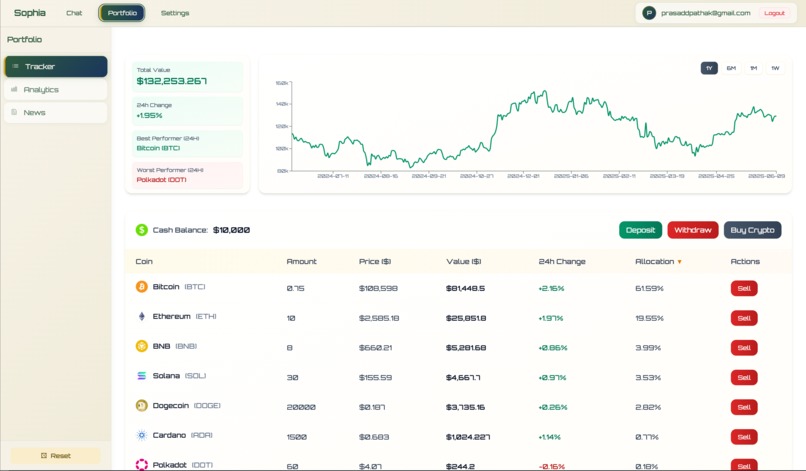Click the Buy Crypto button
Screen dimensions: 806x471
(752, 230)
